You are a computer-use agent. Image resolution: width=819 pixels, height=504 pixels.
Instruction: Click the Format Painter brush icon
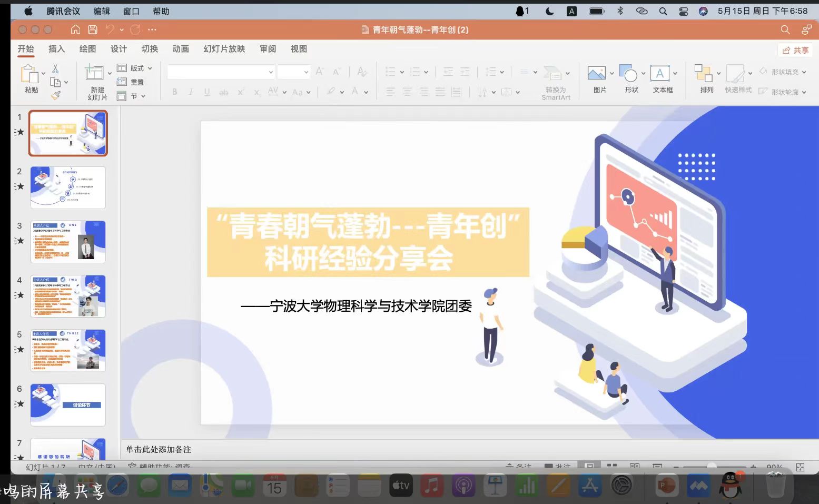[x=56, y=95]
